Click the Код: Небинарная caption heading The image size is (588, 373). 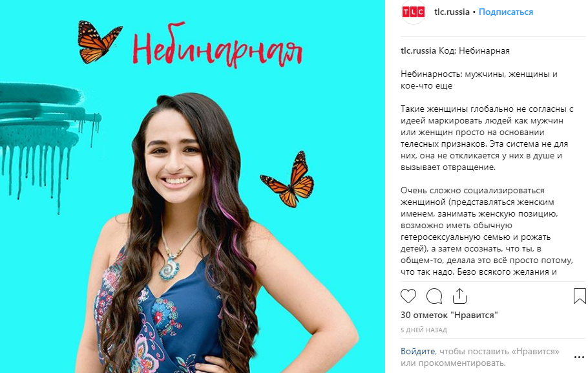[474, 50]
